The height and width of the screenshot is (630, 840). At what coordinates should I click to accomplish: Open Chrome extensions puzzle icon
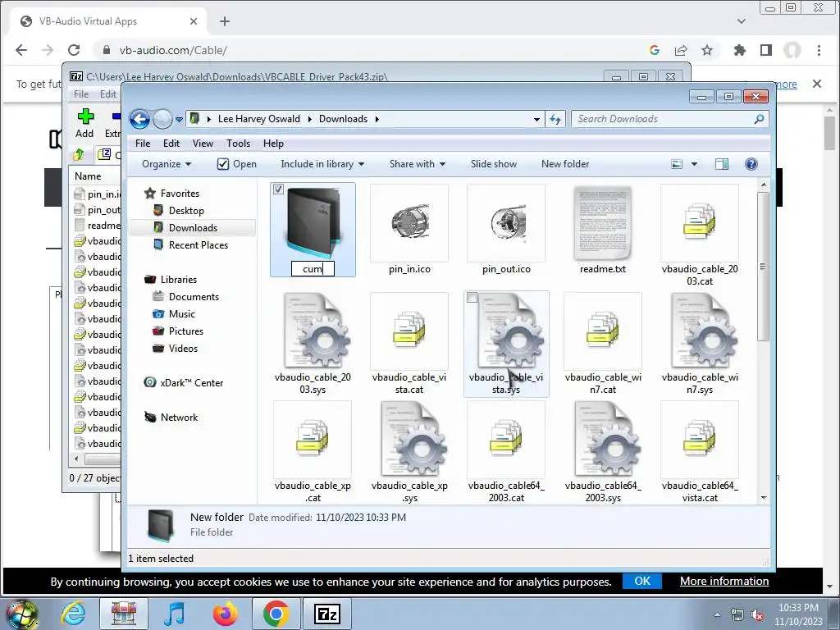(x=739, y=50)
